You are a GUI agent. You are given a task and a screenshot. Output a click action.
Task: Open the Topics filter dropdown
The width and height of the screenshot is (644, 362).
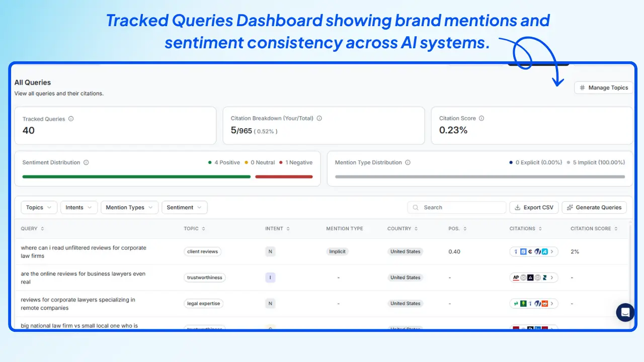(x=39, y=207)
